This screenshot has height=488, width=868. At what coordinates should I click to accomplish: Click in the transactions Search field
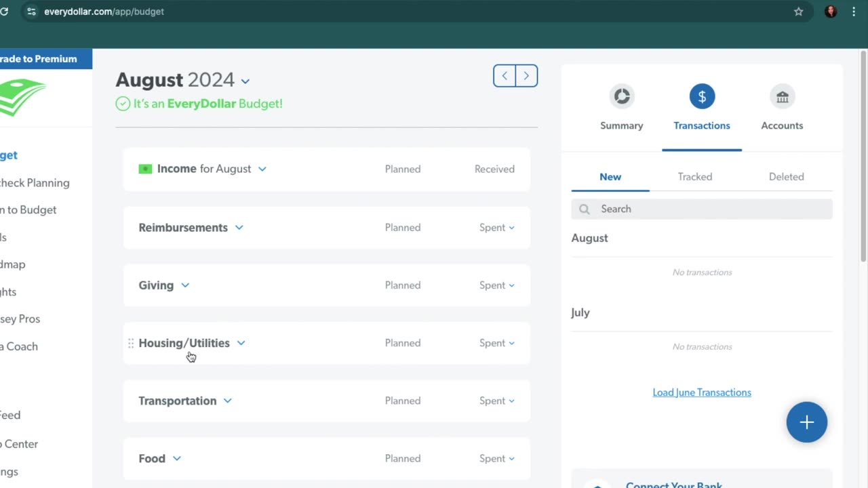tap(702, 209)
